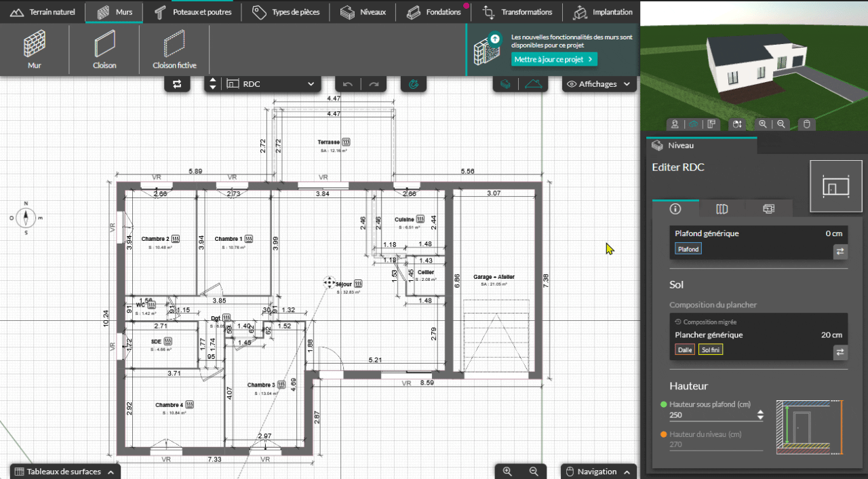Toggle the roof display icon

534,84
